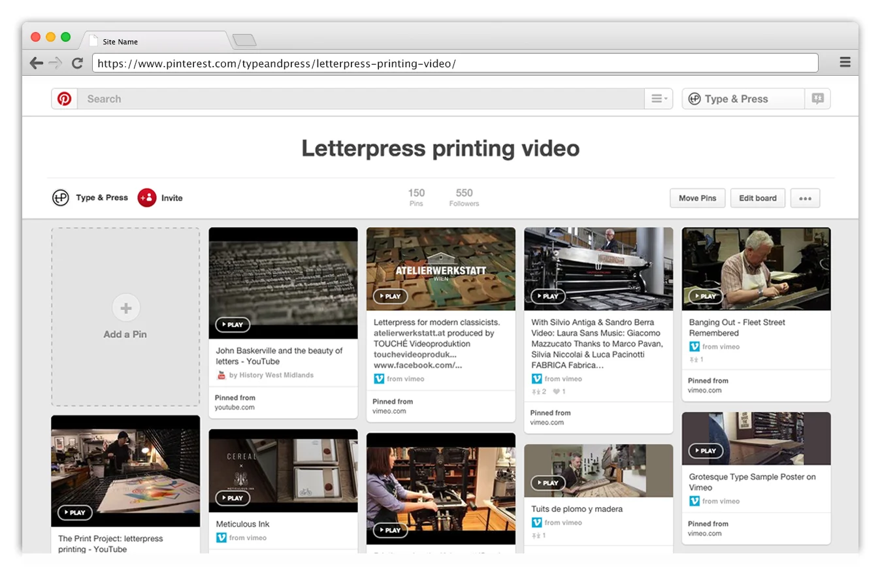The image size is (882, 588).
Task: Click 'Pinned from youtube.com' source link
Action: point(235,402)
